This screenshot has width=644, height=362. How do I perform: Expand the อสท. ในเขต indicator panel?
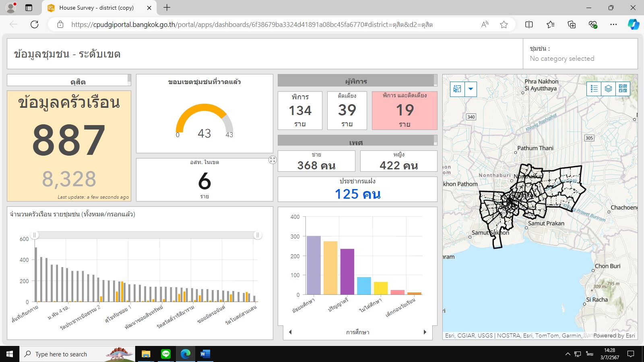click(272, 160)
